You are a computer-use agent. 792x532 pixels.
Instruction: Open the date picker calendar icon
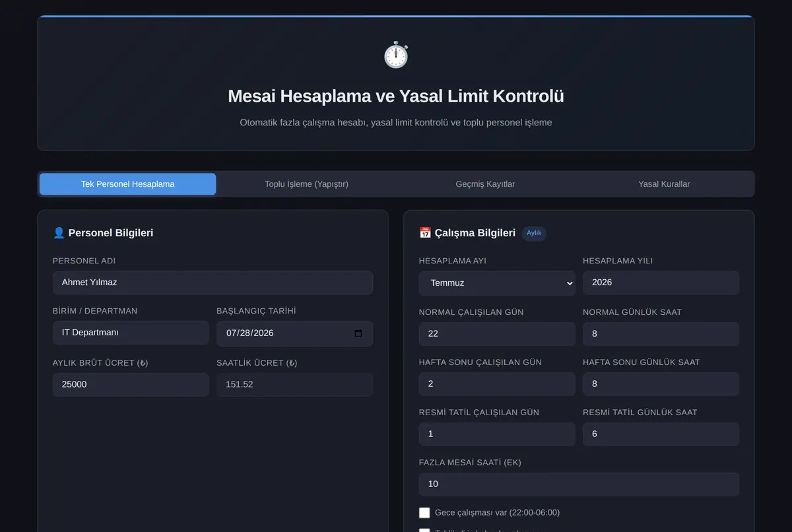coord(358,333)
